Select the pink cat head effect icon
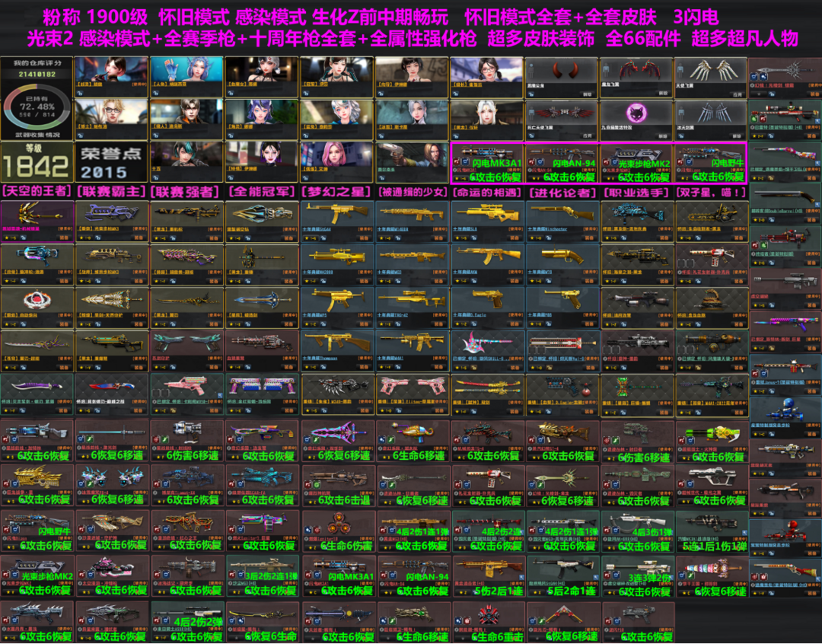The image size is (822, 644). coord(636,112)
